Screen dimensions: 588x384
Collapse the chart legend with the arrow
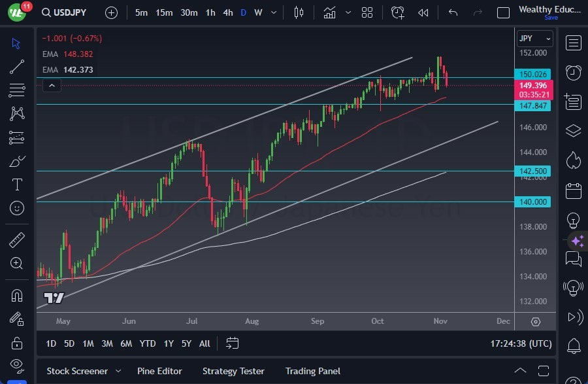(x=52, y=85)
